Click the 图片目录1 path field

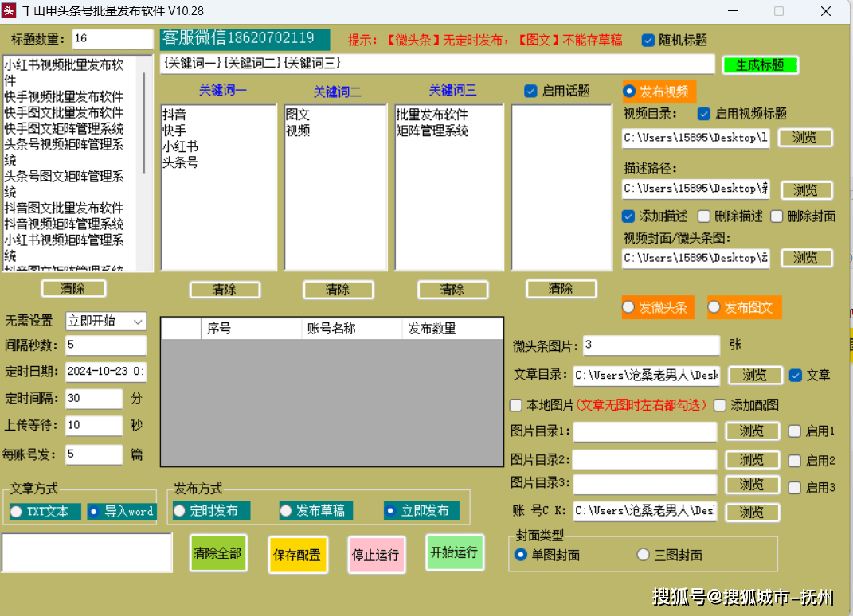[x=645, y=431]
